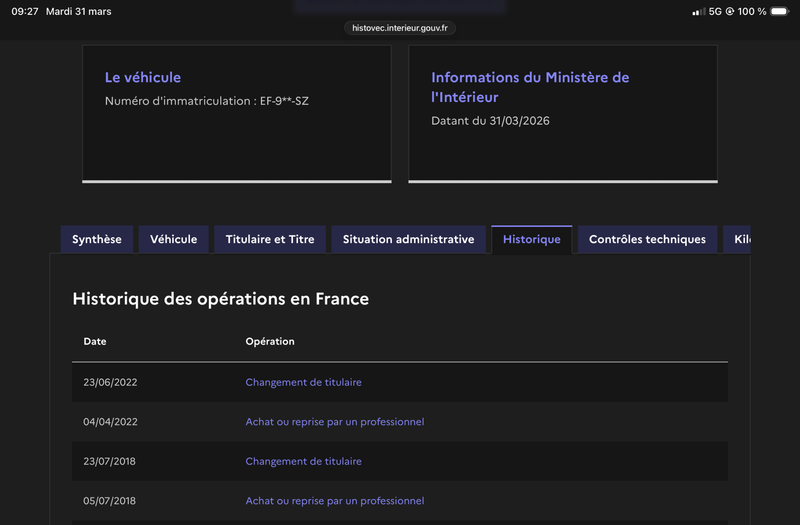Open the Contrôles techniques tab
Viewport: 800px width, 525px height.
pyautogui.click(x=647, y=239)
